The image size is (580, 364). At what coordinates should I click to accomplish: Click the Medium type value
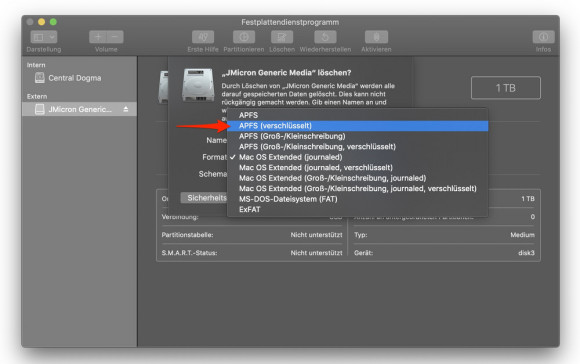522,235
